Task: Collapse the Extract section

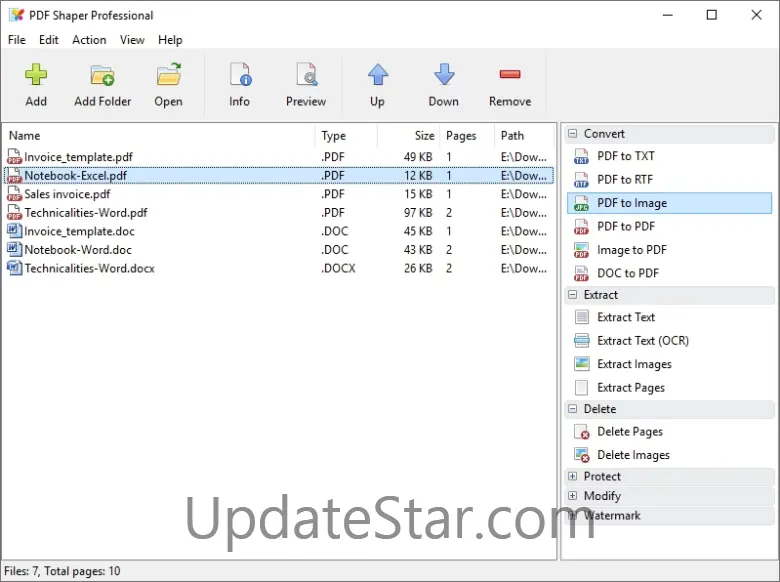Action: tap(573, 294)
